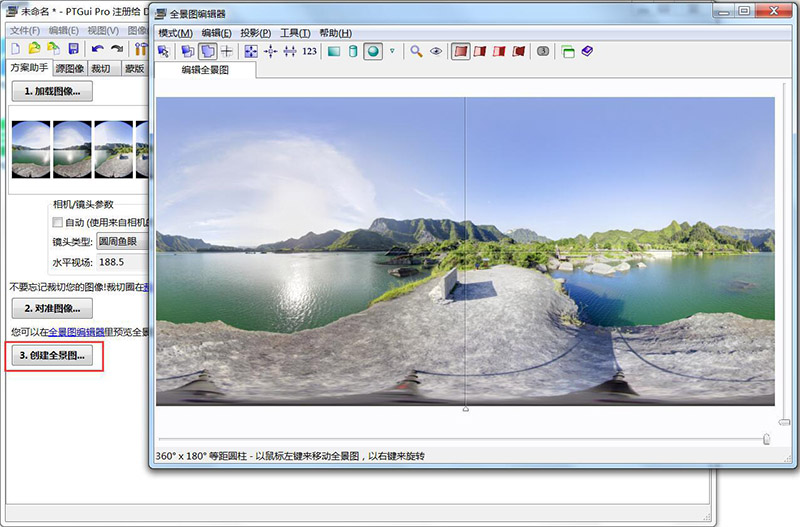Click the 水平视场 field showing 188.5
800x527 pixels.
click(x=120, y=262)
